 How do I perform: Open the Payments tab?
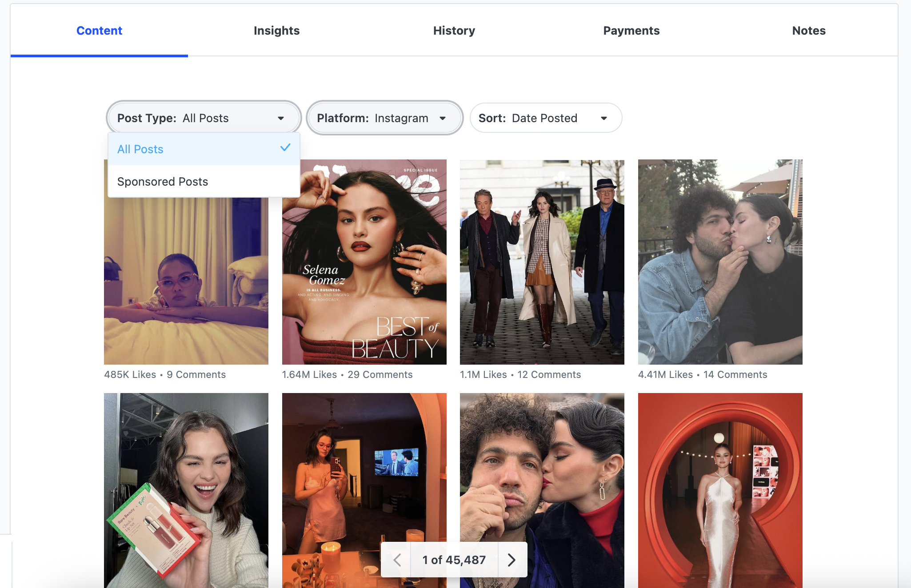(631, 31)
